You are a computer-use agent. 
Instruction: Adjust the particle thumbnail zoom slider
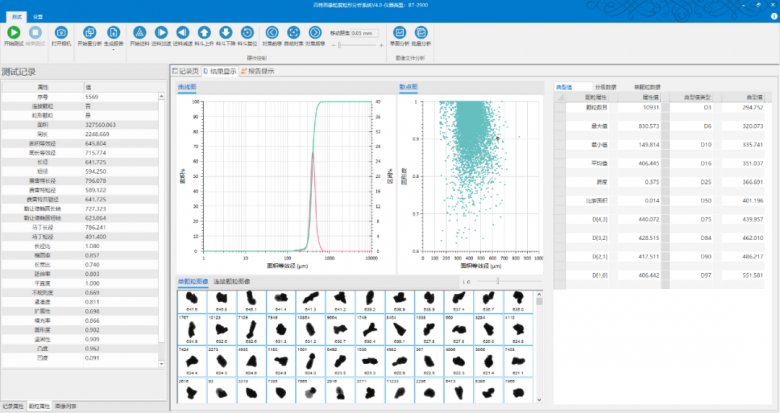[x=499, y=281]
